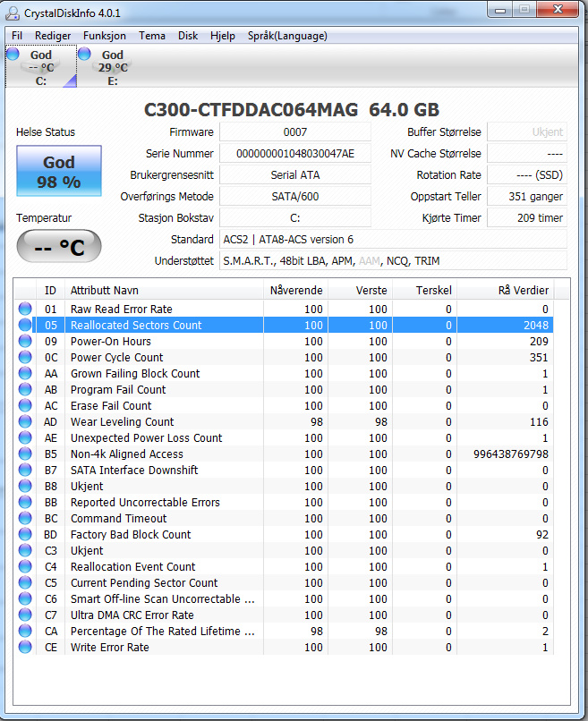Click the CrystalDiskInfo title bar app icon
The image size is (588, 721).
13,13
